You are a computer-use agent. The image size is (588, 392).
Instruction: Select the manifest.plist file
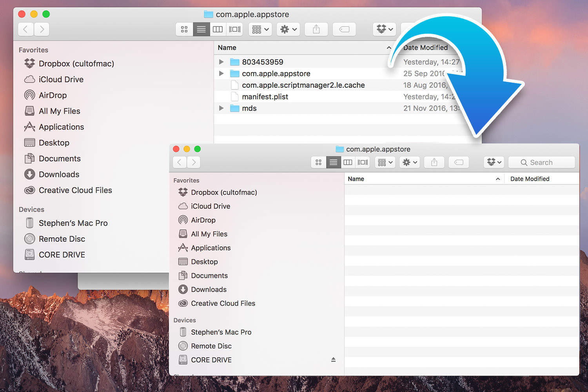click(x=265, y=97)
